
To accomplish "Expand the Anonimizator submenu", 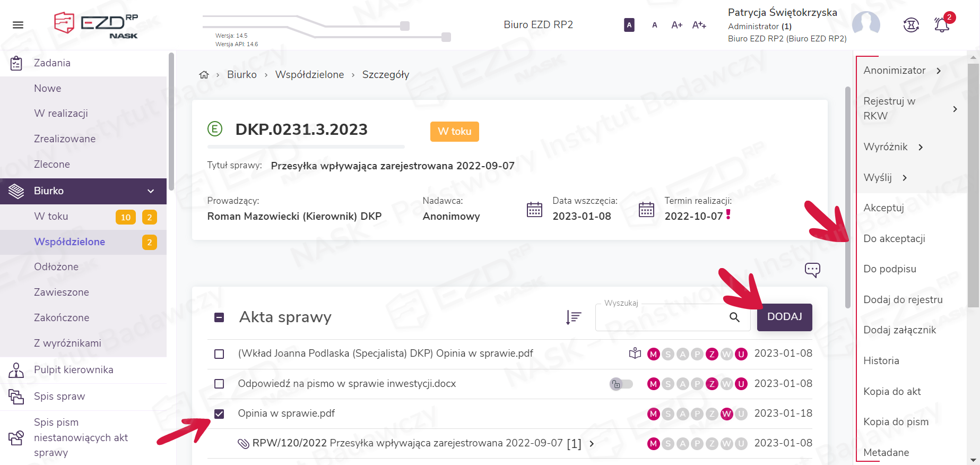I will click(x=939, y=71).
